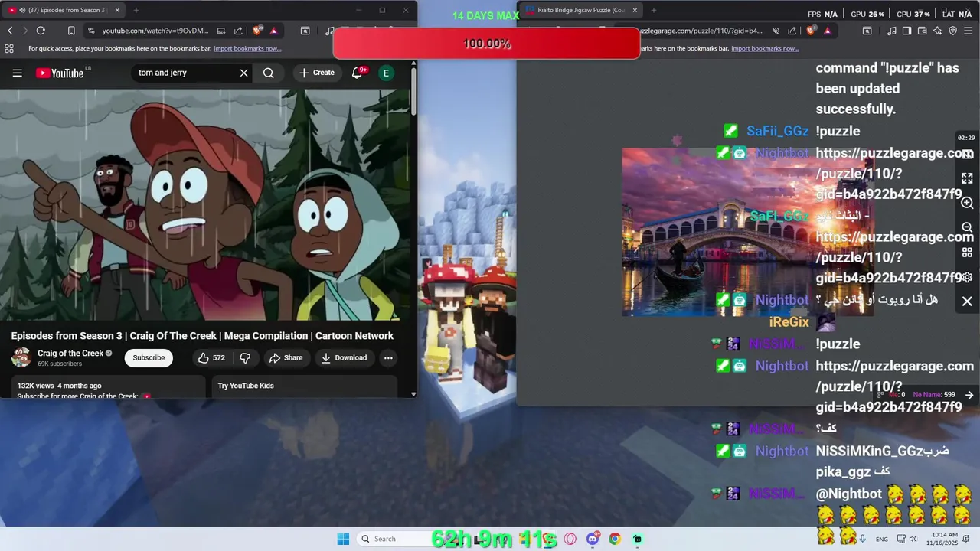Click Try YouTube Kids
This screenshot has height=551, width=980.
coord(246,386)
